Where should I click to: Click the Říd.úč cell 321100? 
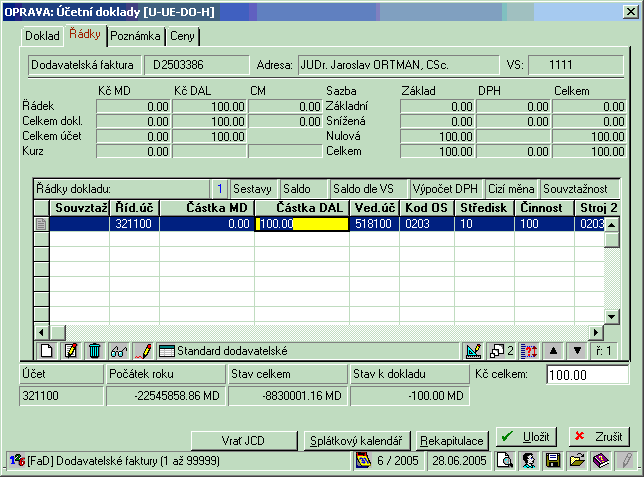click(134, 224)
